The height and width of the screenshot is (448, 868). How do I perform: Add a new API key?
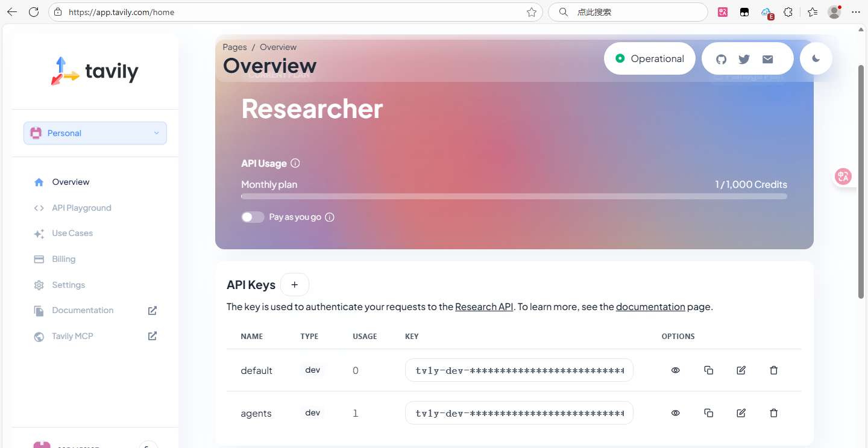coord(295,285)
